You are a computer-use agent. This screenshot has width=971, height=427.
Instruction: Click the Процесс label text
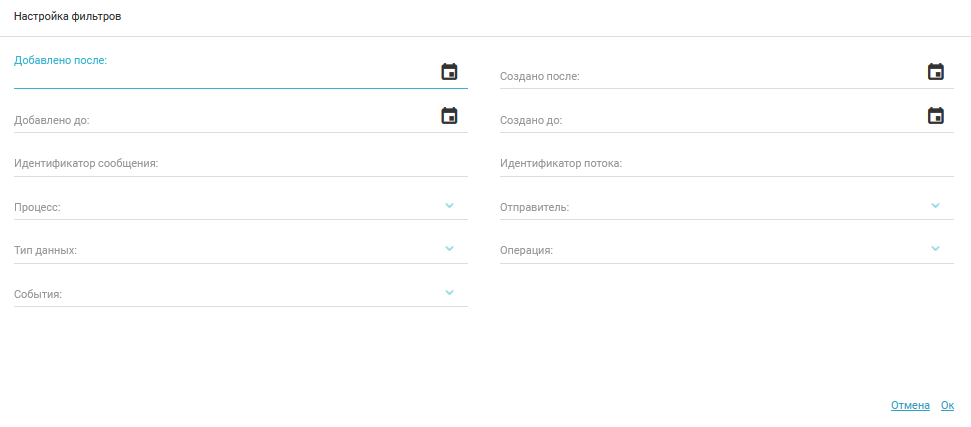click(37, 207)
